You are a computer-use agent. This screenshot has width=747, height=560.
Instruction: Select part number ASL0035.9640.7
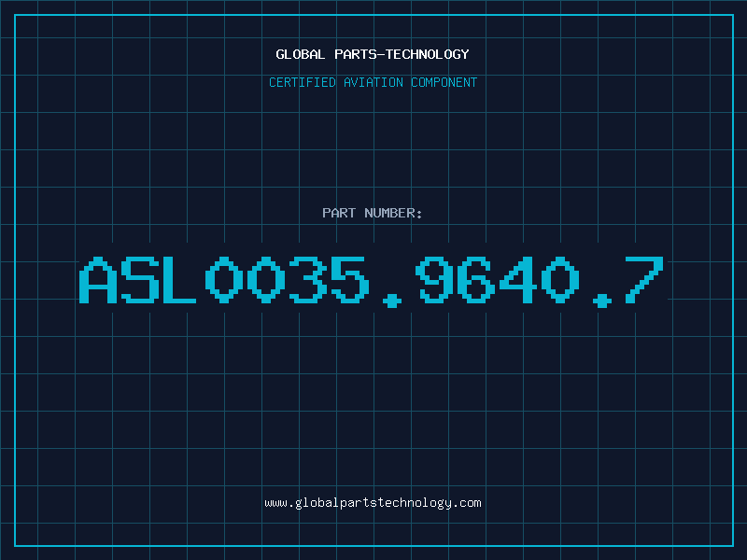coord(372,282)
